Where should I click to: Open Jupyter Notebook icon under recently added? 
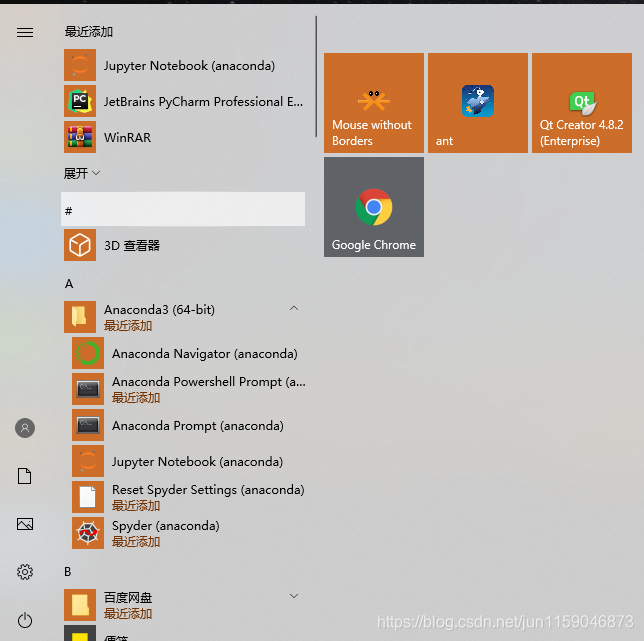click(80, 65)
